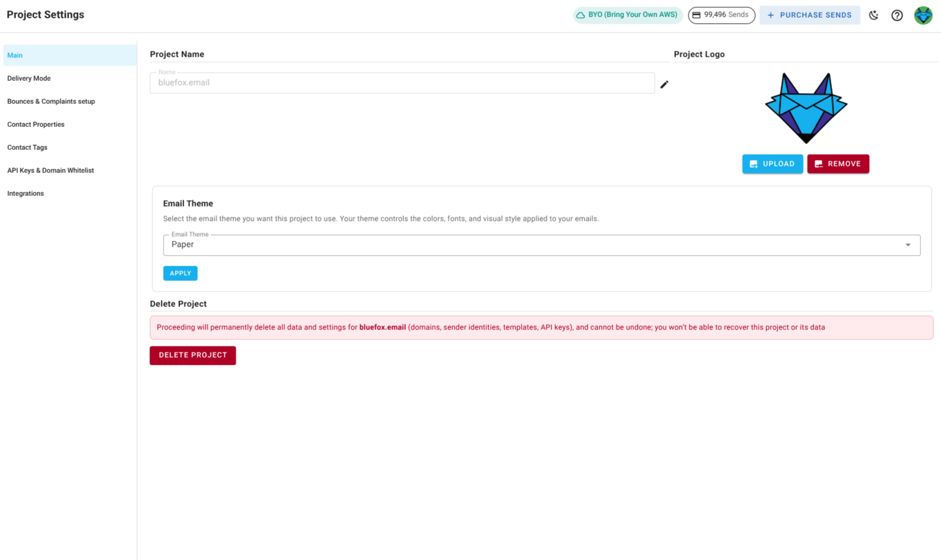
Task: Click the Delete Project heading
Action: [x=178, y=304]
